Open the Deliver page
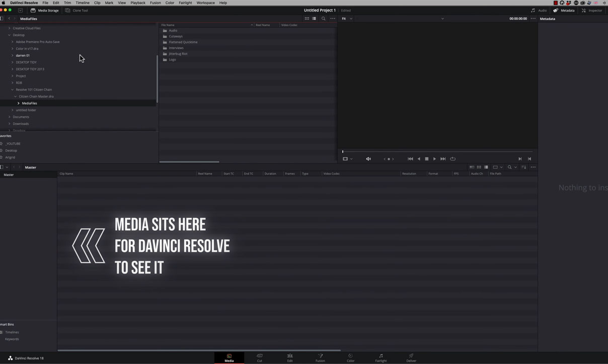 [411, 357]
